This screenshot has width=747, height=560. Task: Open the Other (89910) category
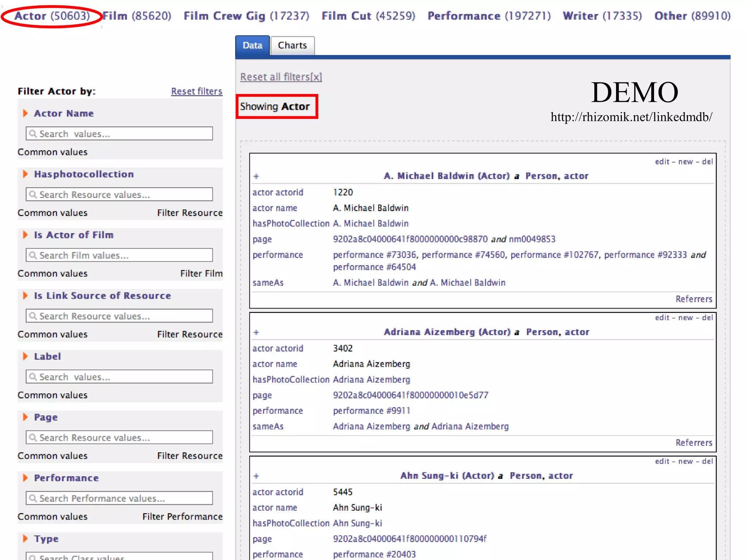692,16
